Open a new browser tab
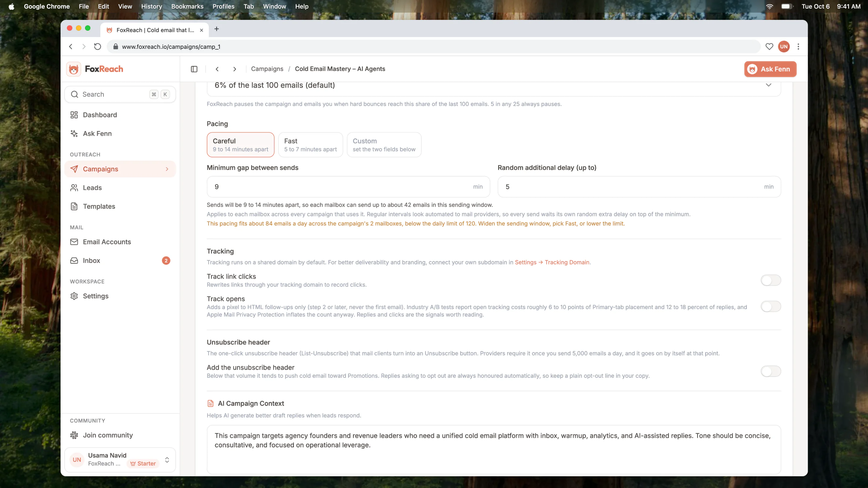 [217, 29]
